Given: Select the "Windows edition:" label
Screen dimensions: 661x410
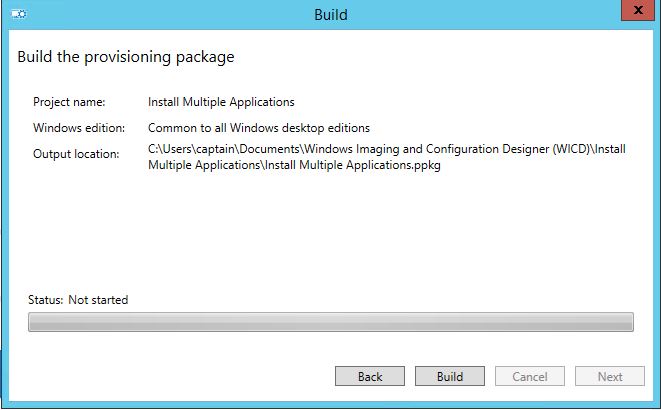Looking at the screenshot, I should coord(79,128).
